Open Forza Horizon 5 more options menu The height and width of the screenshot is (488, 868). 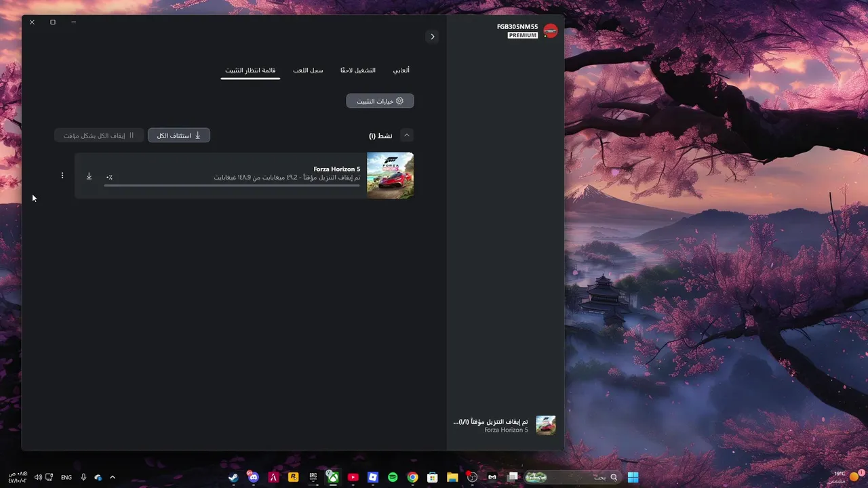click(x=62, y=176)
